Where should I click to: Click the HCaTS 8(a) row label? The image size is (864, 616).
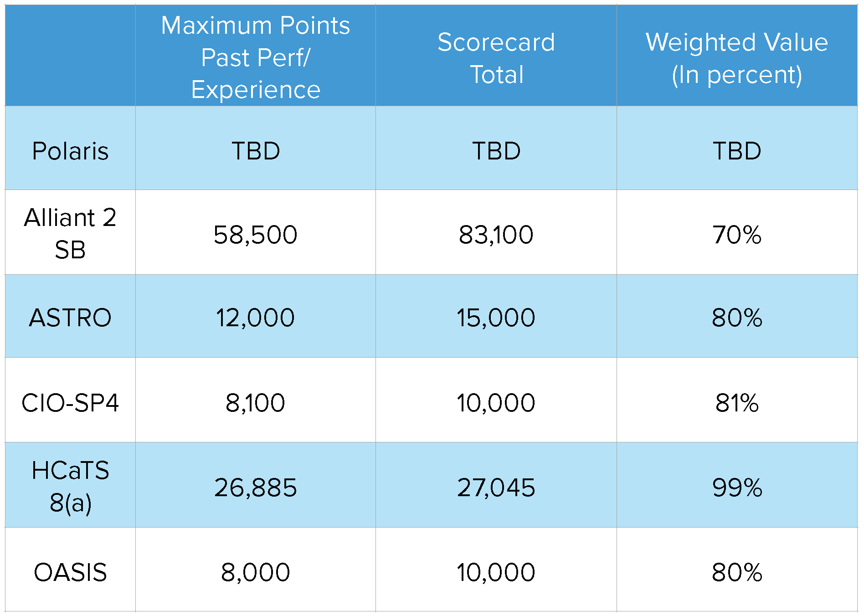pyautogui.click(x=70, y=486)
